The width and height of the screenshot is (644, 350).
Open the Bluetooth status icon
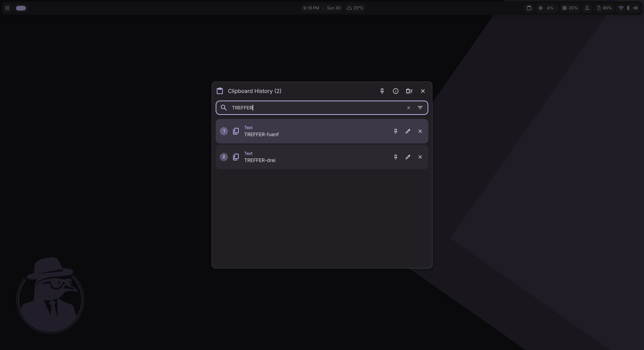(x=628, y=8)
